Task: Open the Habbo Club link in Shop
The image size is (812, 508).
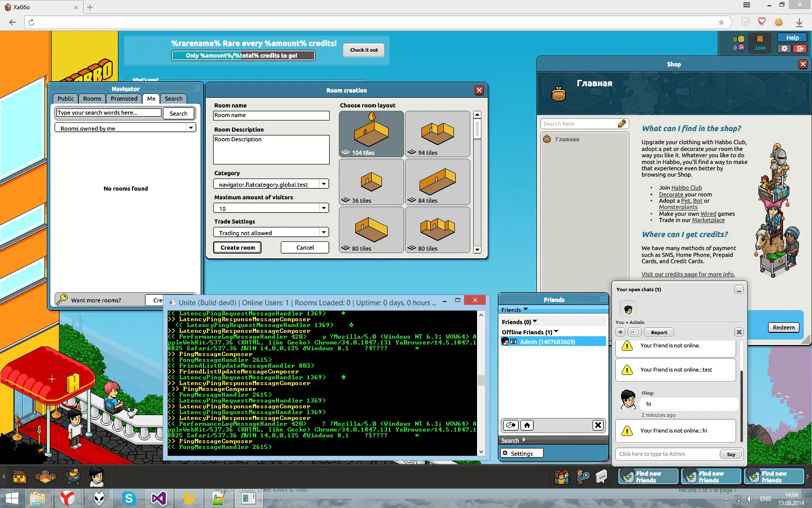Action: (686, 188)
